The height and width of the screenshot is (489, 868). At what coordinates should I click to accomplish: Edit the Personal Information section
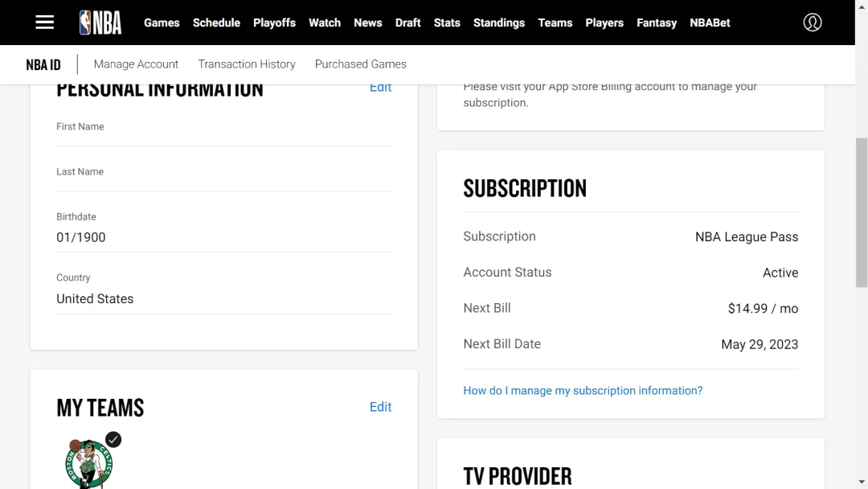pos(380,88)
